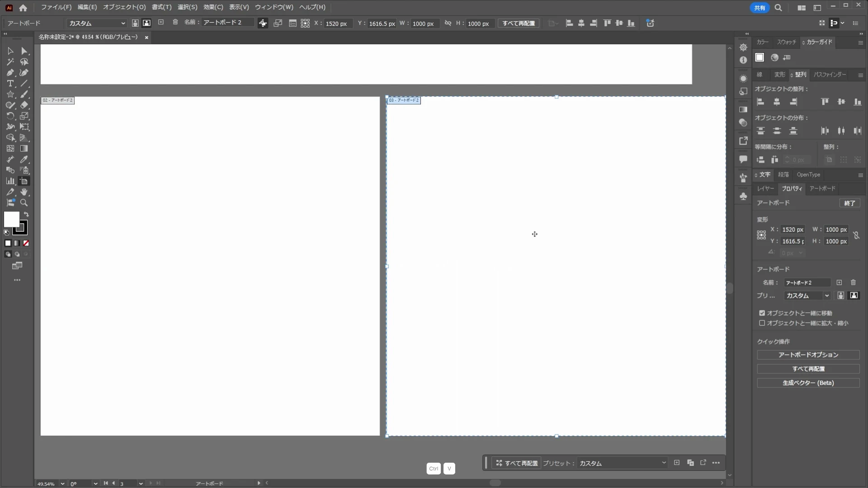This screenshot has width=868, height=488.
Task: Click the white fill color swatch in the toolbox
Action: 11,220
